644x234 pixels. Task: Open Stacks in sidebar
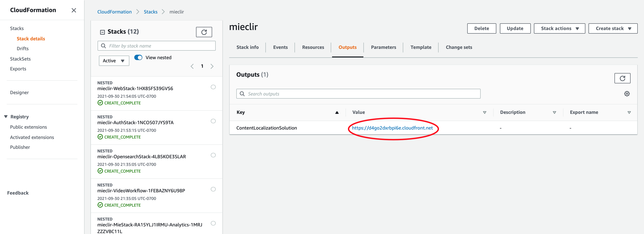click(x=17, y=28)
